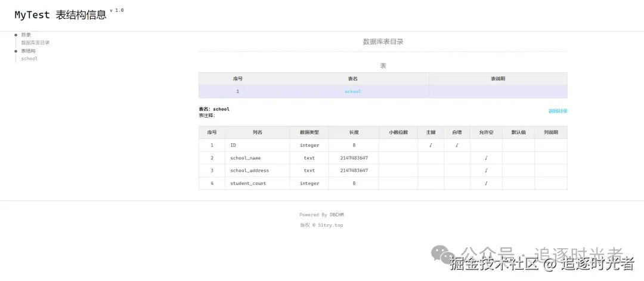This screenshot has width=644, height=281.
Task: Click the integer data type in the ID row
Action: 309,146
